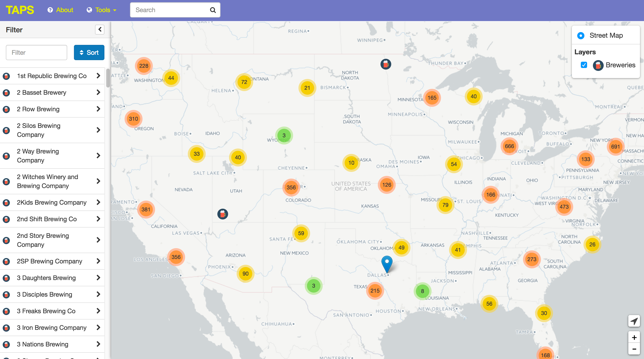Open the green 8 cluster in Louisiana
Viewport: 644px width, 359px height.
pyautogui.click(x=423, y=291)
